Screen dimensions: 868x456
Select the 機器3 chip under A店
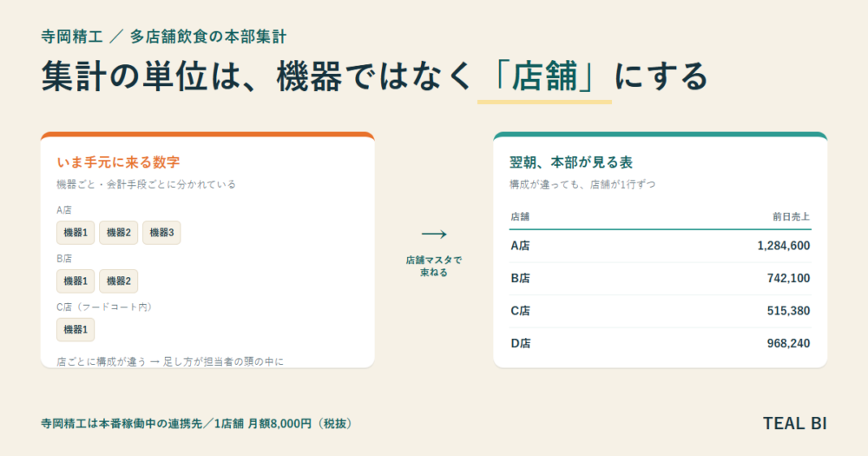(x=161, y=233)
